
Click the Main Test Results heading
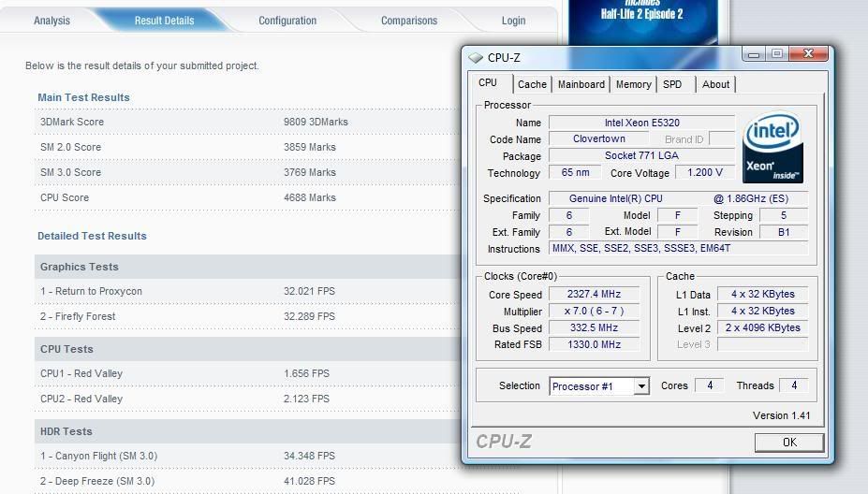click(83, 97)
